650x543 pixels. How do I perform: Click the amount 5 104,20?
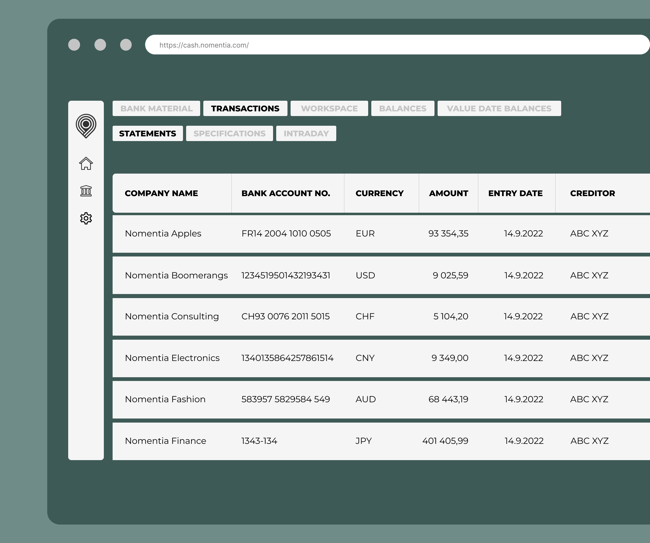tap(451, 317)
